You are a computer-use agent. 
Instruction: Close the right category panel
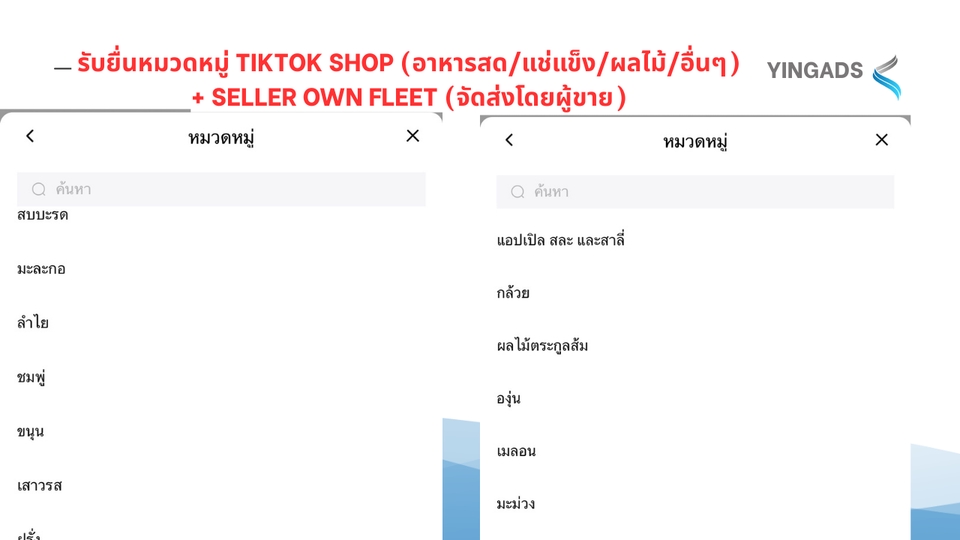(x=881, y=140)
